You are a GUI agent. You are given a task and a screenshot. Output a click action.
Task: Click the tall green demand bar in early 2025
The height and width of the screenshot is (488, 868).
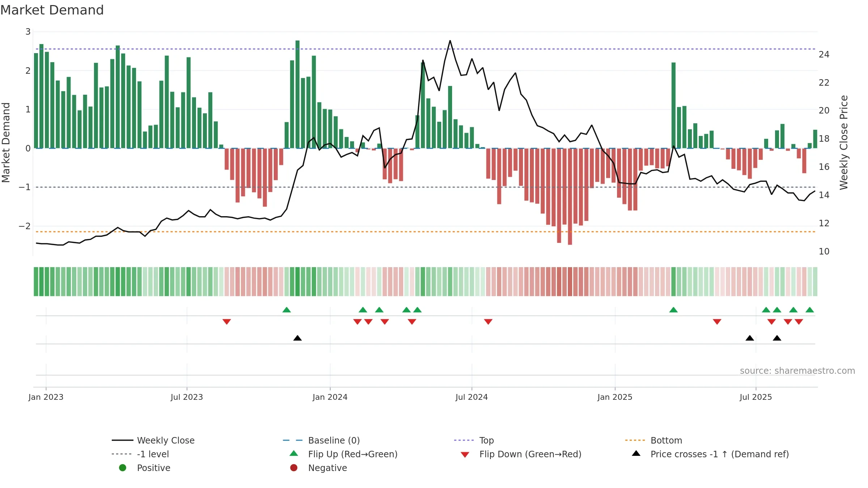coord(673,106)
